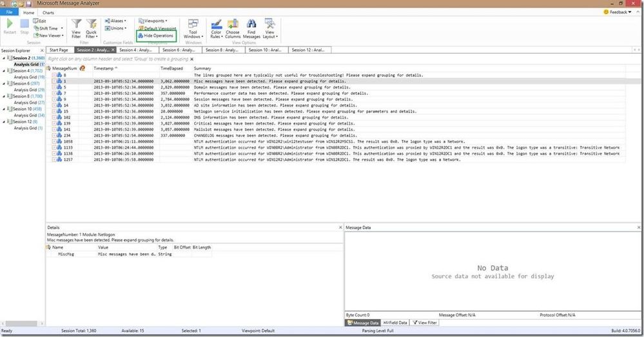The height and width of the screenshot is (337, 644).
Task: Open the Unions dropdown
Action: [115, 28]
